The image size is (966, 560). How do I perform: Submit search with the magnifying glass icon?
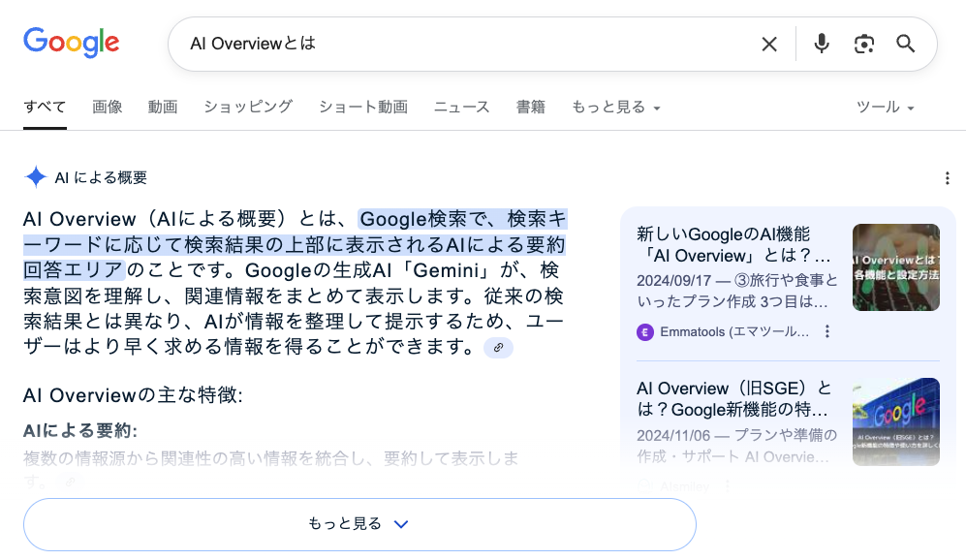click(x=905, y=44)
